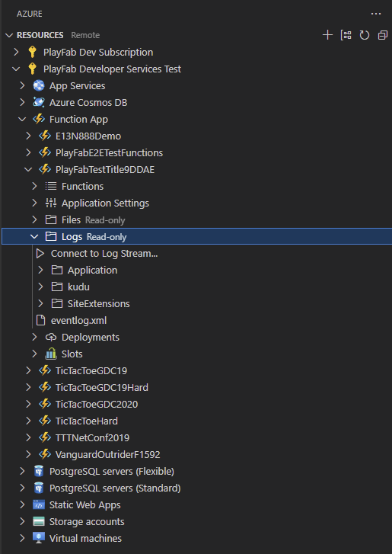Click the cloud upload icon beside Deployments
The image size is (392, 554).
(51, 337)
